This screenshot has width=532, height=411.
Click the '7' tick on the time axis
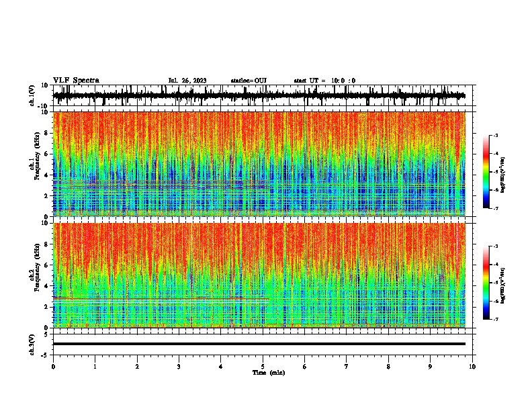pos(347,367)
